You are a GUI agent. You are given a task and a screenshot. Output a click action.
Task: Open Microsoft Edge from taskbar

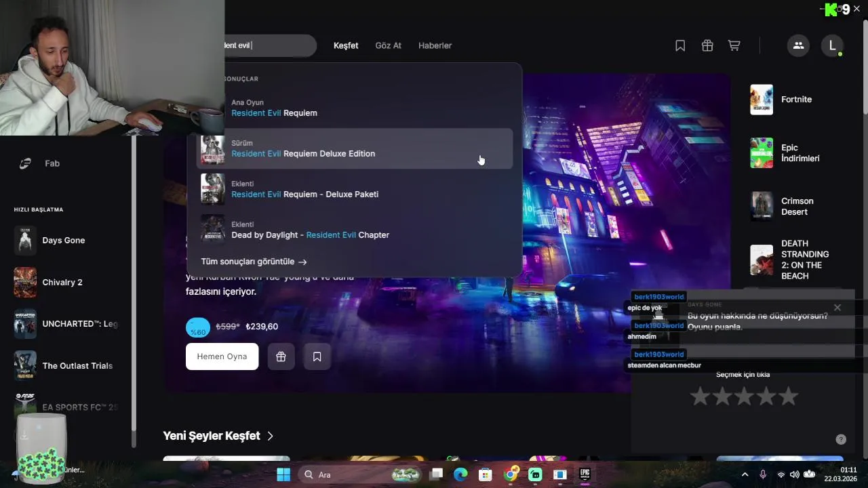pyautogui.click(x=460, y=474)
